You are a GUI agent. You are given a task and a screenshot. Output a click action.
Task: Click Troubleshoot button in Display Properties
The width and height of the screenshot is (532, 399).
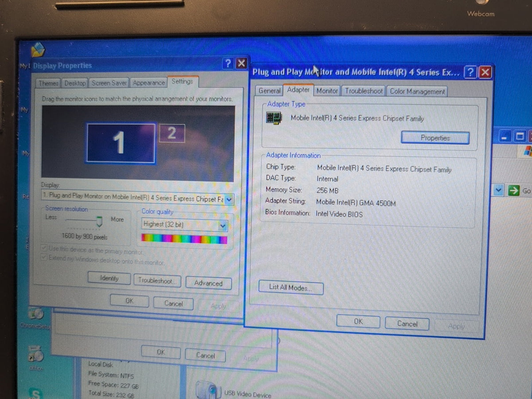pos(158,281)
